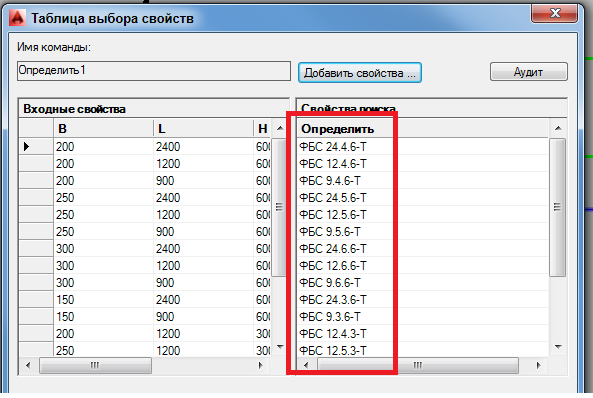Screen dimensions: 593x398
Task: Select cell ФБС 24.6.6-Т
Action: pyautogui.click(x=422, y=249)
